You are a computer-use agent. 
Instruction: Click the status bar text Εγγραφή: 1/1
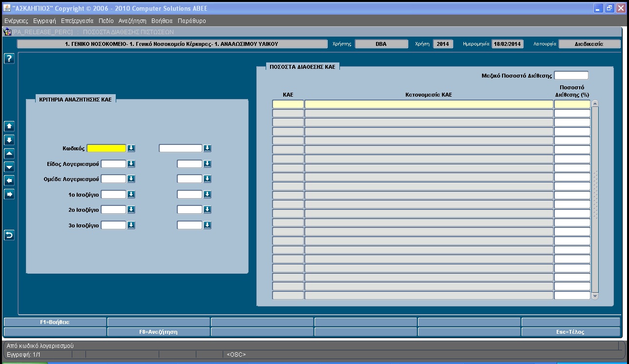click(23, 355)
